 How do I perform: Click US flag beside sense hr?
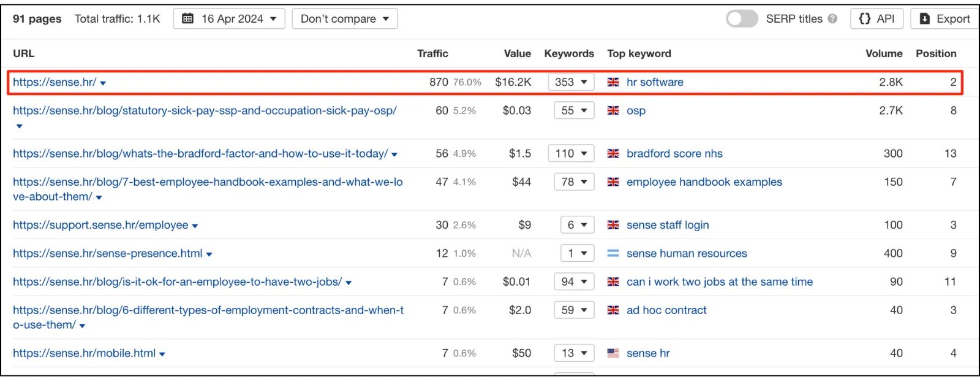point(613,353)
